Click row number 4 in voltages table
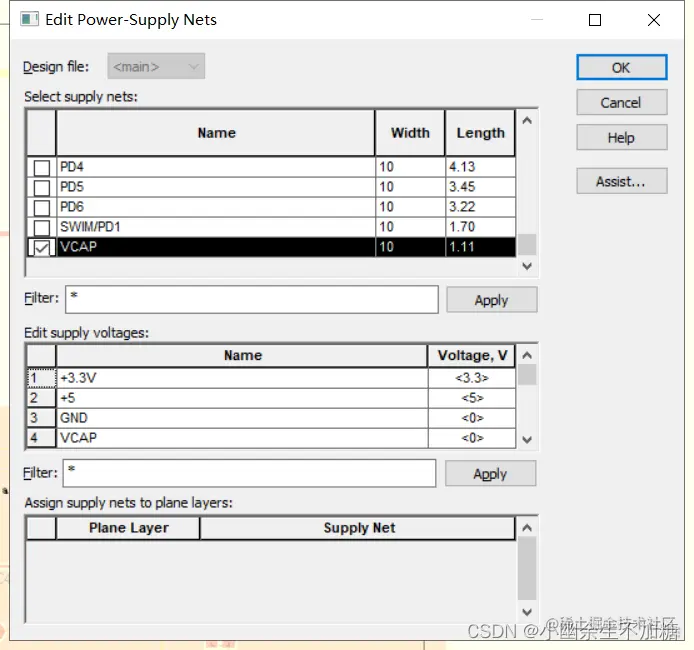Screen dimensions: 694x650 (x=41, y=438)
